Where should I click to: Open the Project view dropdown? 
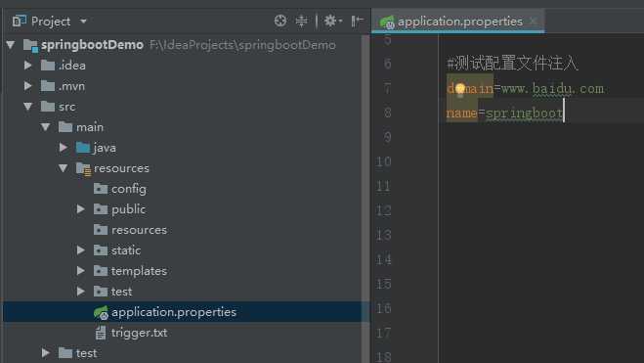(x=83, y=21)
